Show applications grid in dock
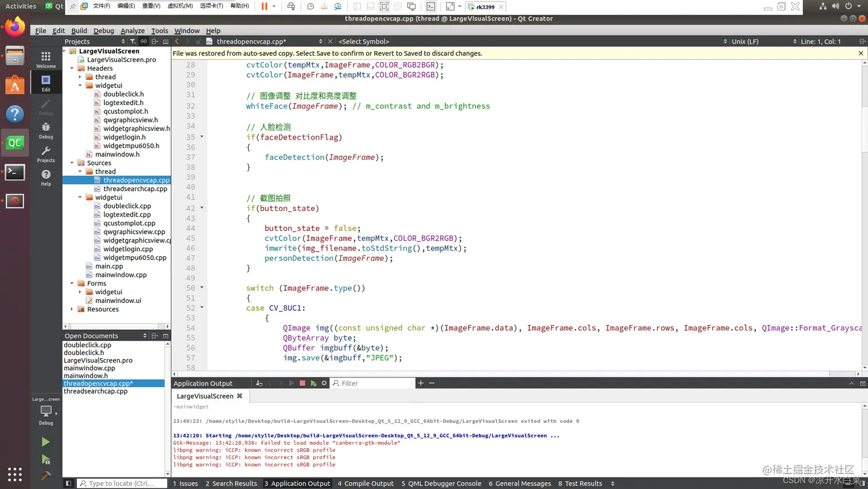This screenshot has width=868, height=489. pos(15,474)
